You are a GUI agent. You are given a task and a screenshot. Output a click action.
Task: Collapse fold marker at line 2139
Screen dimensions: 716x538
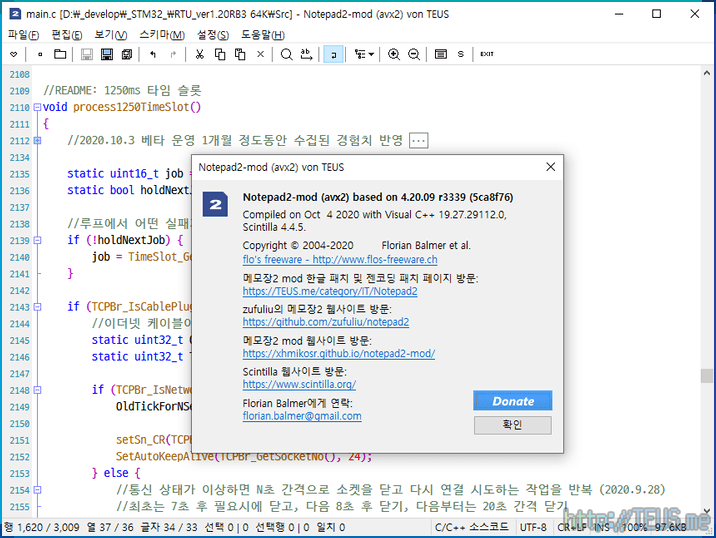[x=37, y=240]
